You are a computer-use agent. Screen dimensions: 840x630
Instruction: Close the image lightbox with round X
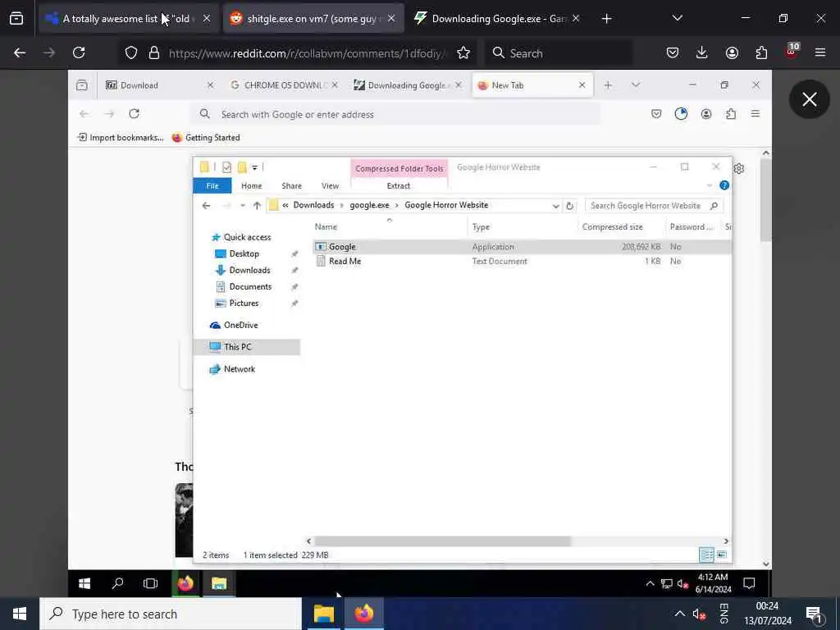809,99
